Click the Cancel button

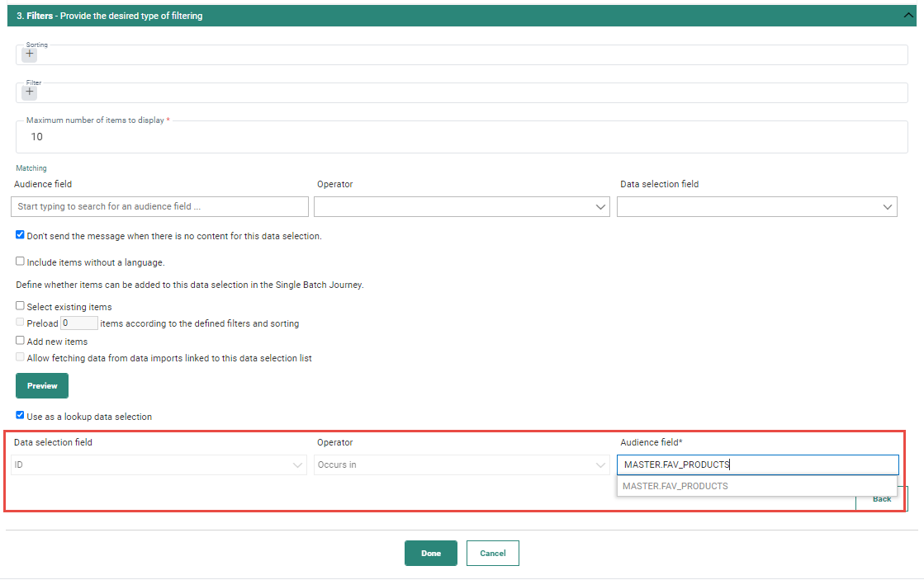[x=492, y=553]
